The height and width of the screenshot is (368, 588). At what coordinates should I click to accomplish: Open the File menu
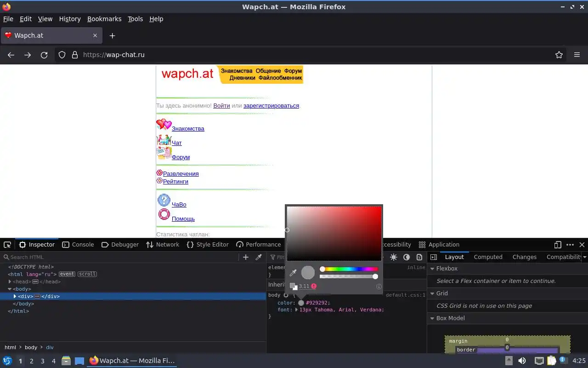pyautogui.click(x=8, y=19)
